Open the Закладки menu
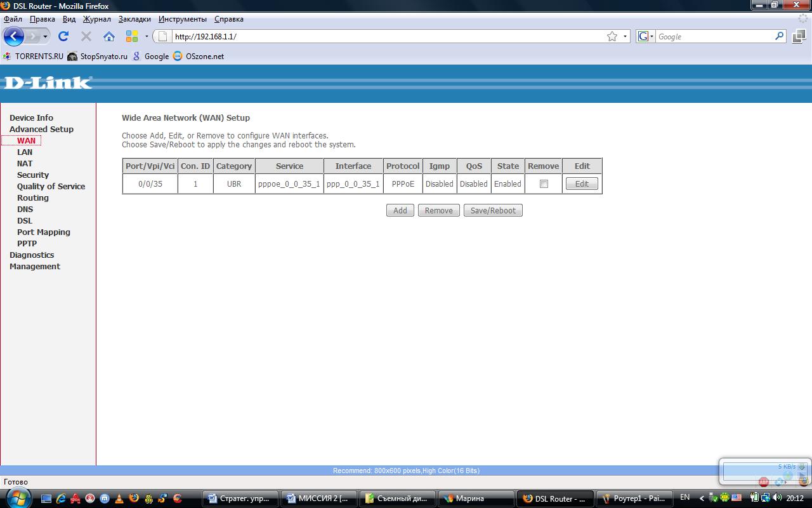Image resolution: width=812 pixels, height=508 pixels. click(x=134, y=19)
